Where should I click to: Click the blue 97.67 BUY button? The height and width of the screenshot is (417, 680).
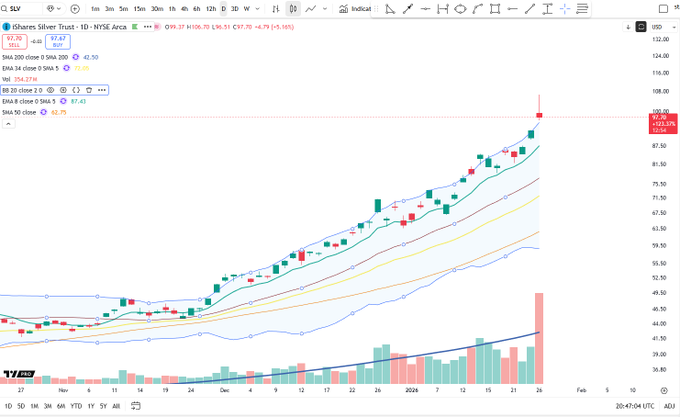point(58,42)
